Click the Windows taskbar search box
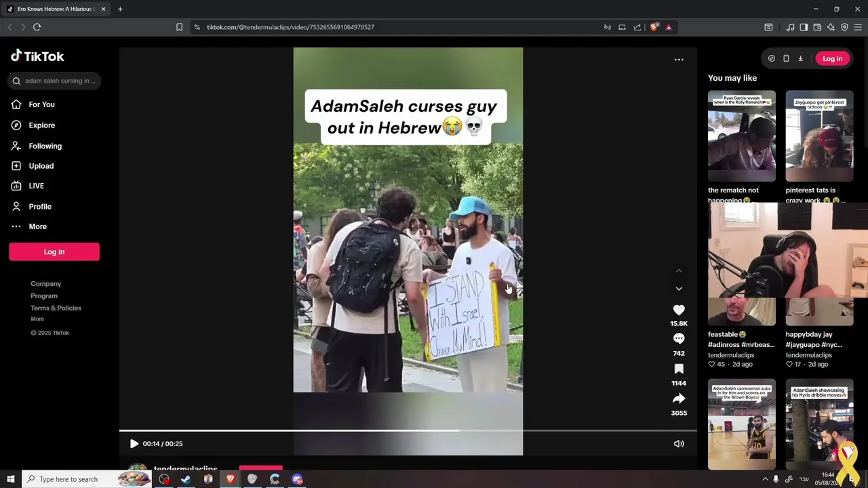Viewport: 868px width, 488px height. (87, 479)
